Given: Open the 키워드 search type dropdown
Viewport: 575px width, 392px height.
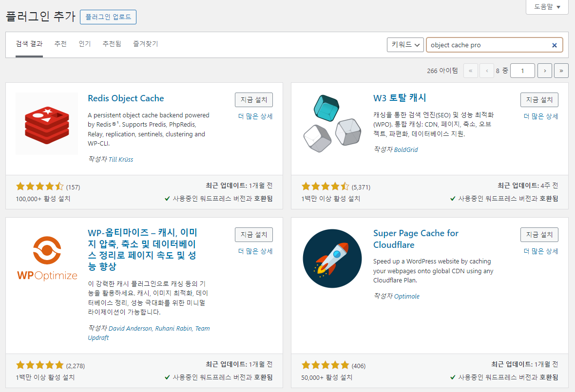Looking at the screenshot, I should coord(405,45).
